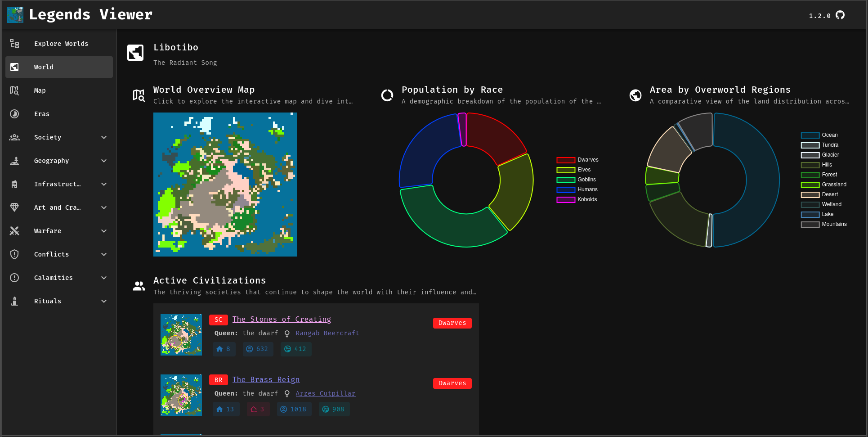868x437 pixels.
Task: Toggle Goblins series in population legend
Action: pos(577,180)
